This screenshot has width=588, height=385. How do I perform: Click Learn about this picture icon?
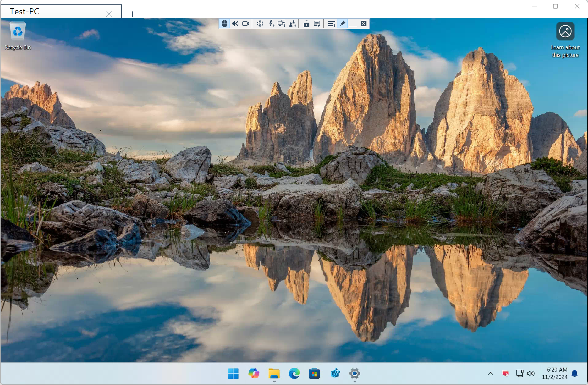click(x=565, y=31)
